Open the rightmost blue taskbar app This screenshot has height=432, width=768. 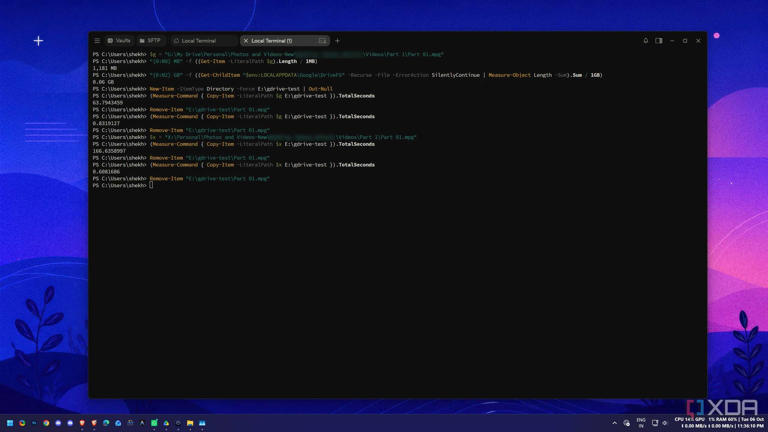[202, 423]
